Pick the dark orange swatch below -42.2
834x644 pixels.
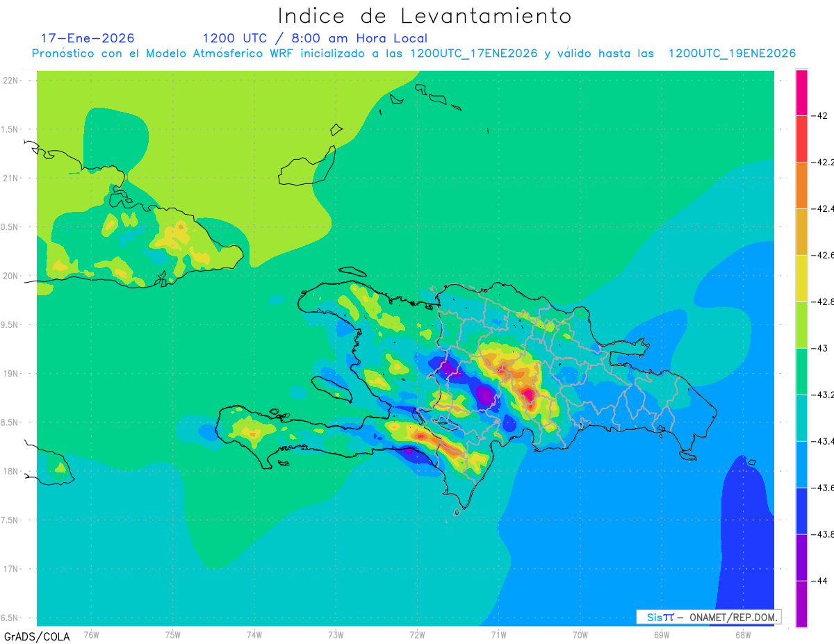[801, 185]
